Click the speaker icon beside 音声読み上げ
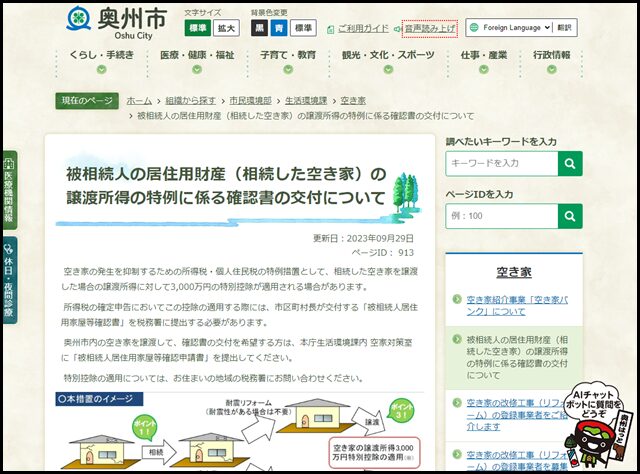 (x=397, y=29)
